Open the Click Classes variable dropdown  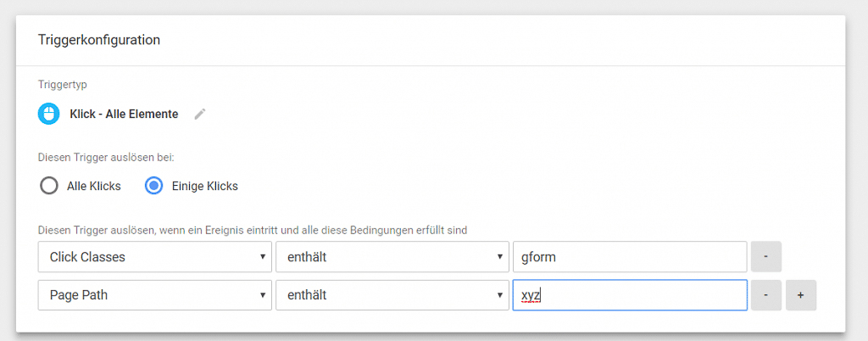point(155,257)
